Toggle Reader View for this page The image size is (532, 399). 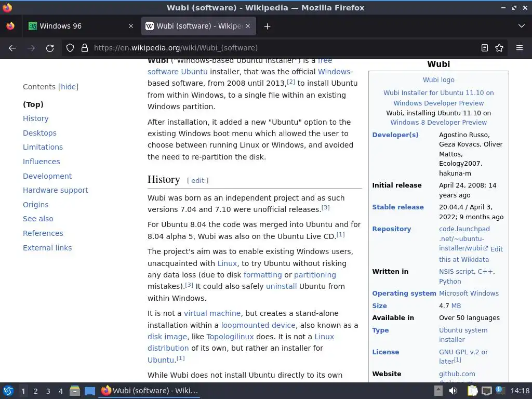point(485,48)
